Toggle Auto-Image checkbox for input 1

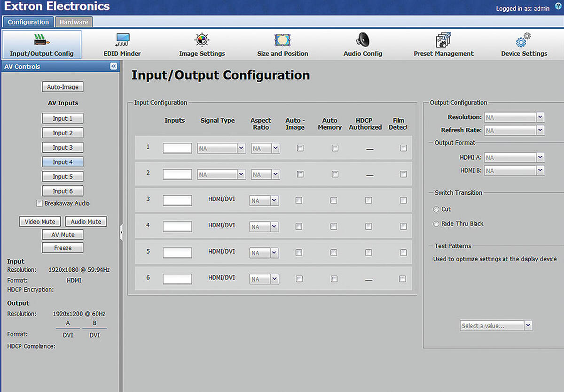[x=300, y=148]
